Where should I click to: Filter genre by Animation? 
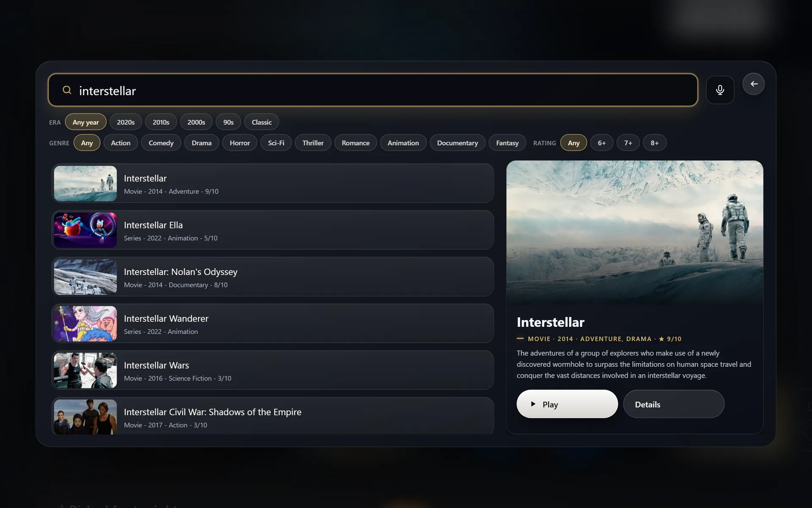pos(403,143)
